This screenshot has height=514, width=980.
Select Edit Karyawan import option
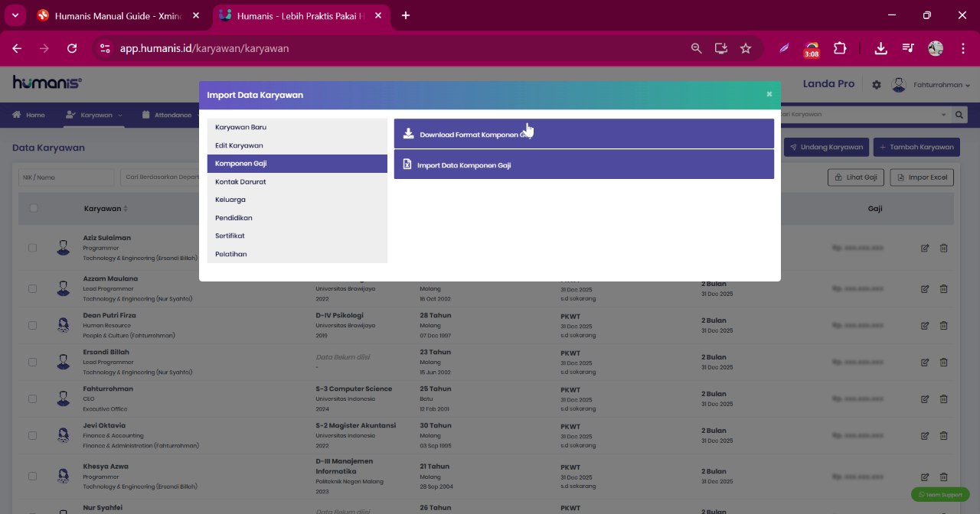(x=297, y=145)
